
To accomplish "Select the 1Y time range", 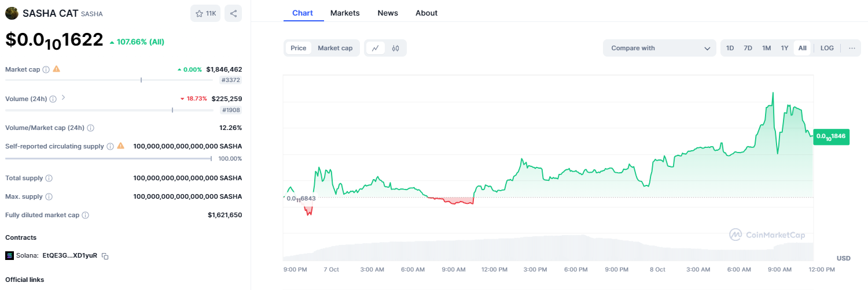I will pos(784,48).
